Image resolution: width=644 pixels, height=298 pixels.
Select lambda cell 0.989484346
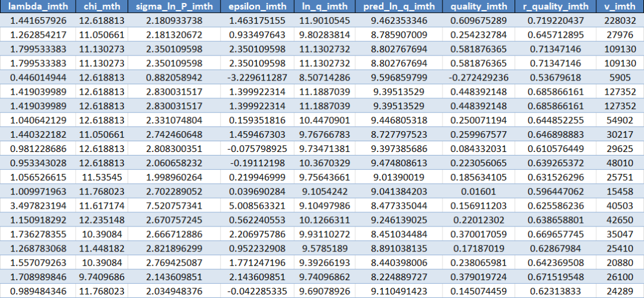coord(38,290)
